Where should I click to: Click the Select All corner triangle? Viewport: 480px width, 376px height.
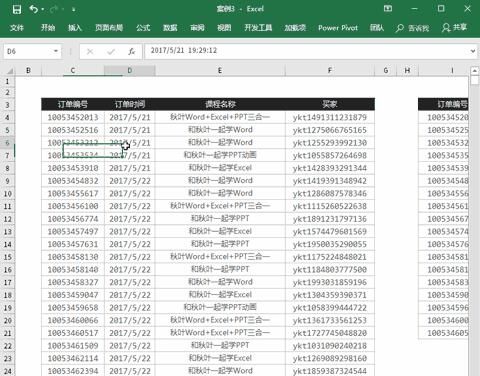[x=10, y=71]
